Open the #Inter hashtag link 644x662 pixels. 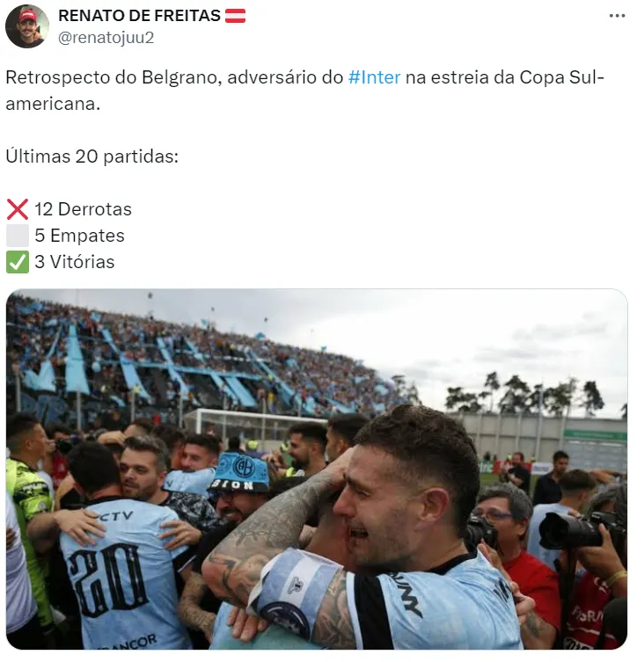coord(374,77)
